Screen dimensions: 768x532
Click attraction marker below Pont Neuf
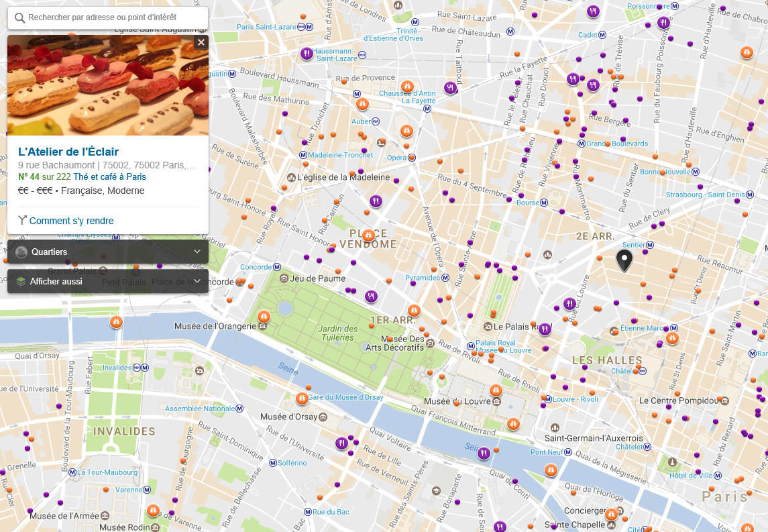pyautogui.click(x=551, y=471)
